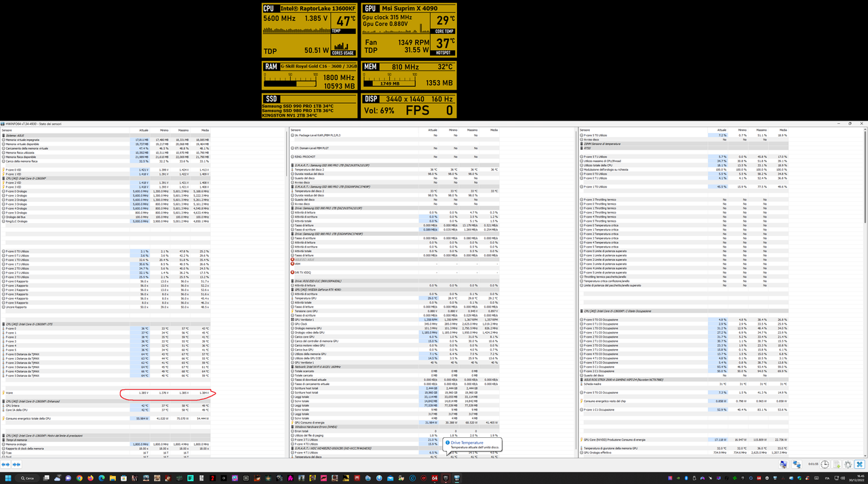Close sensors with the blue X icon
Viewport: 868px width, 484px height.
pyautogui.click(x=859, y=464)
